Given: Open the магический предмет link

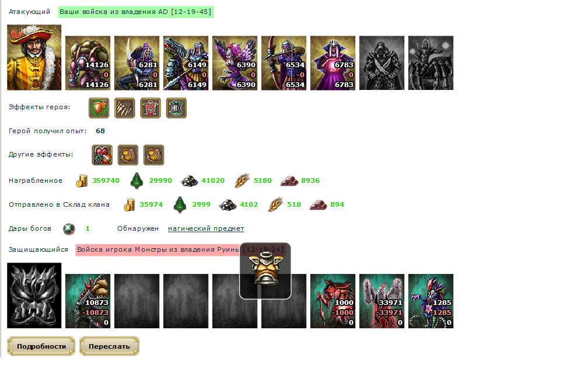Looking at the screenshot, I should tap(206, 228).
